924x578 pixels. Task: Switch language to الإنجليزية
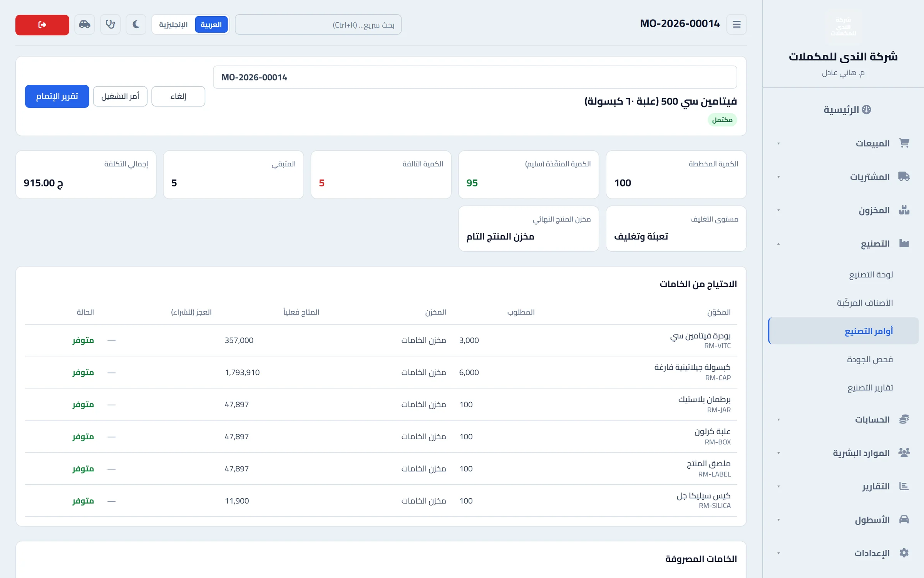pos(173,25)
